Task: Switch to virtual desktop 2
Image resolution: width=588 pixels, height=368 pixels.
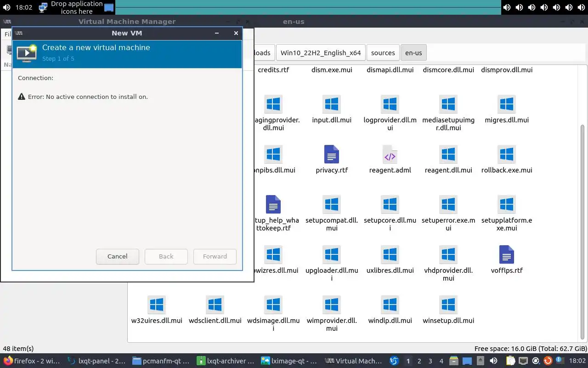Action: tap(419, 361)
